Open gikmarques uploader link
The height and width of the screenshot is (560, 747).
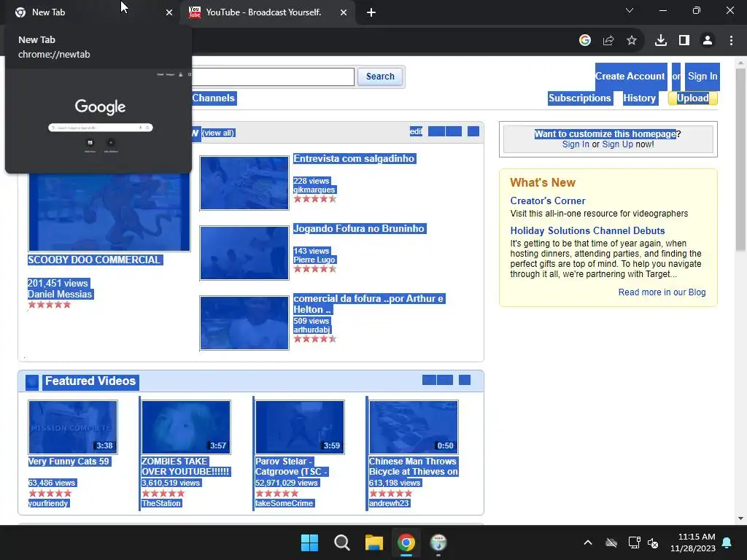click(x=314, y=190)
